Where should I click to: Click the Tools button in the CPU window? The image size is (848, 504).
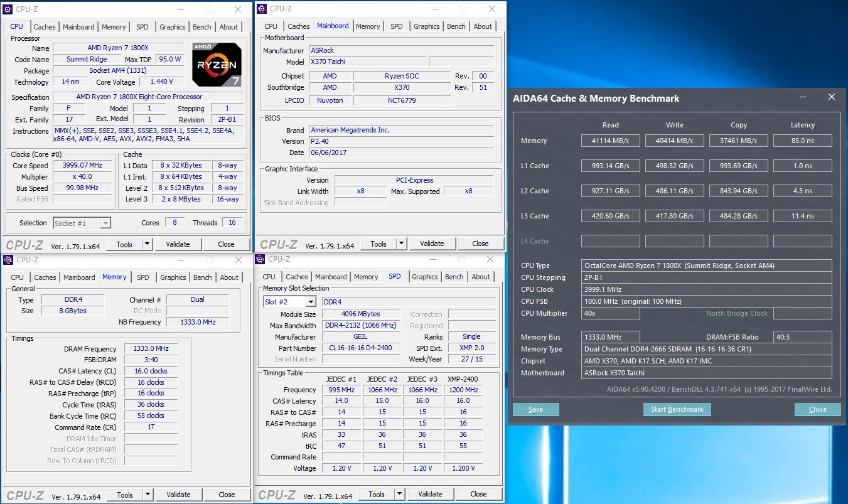124,244
